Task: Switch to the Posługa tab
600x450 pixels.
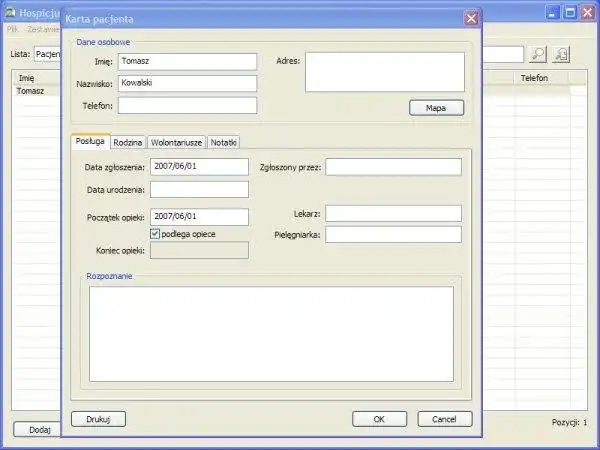Action: point(90,141)
